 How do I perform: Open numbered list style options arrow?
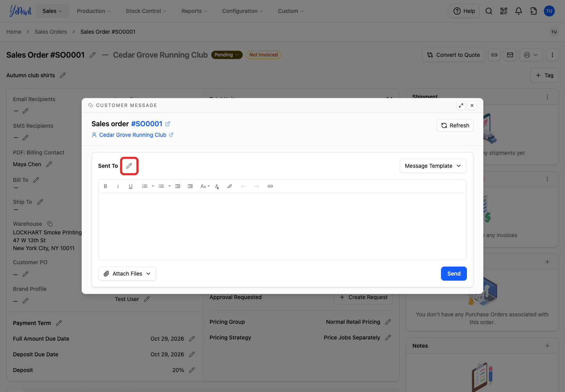[x=153, y=186]
